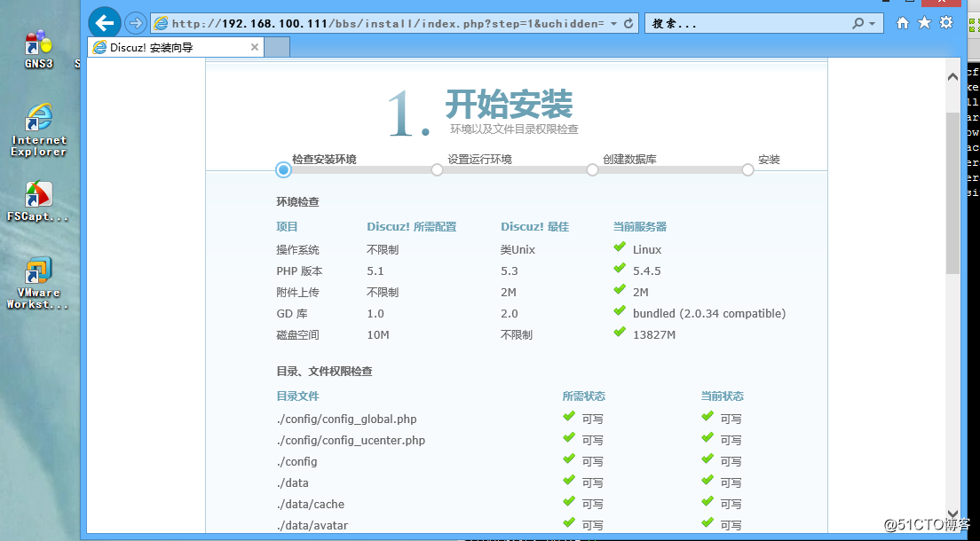Select the ./data/cache row text

coord(310,504)
